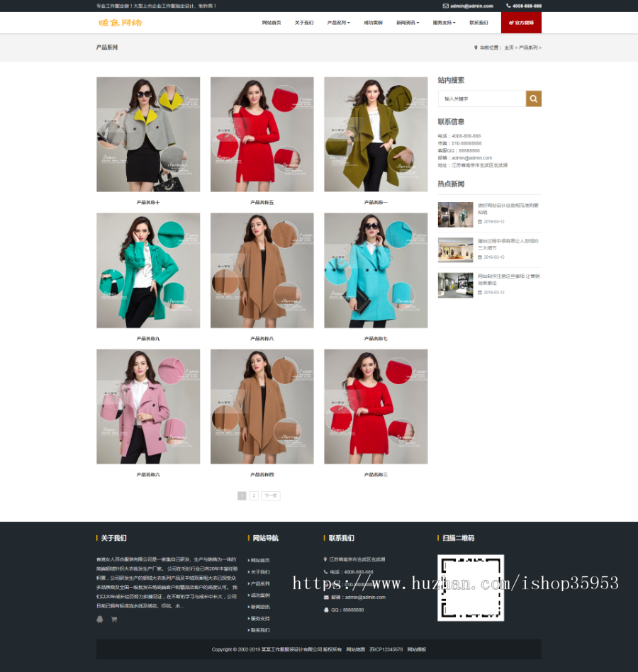Open the news titled 网站制作注意这些事项
Viewport: 638px width, 672px height.
click(x=508, y=279)
